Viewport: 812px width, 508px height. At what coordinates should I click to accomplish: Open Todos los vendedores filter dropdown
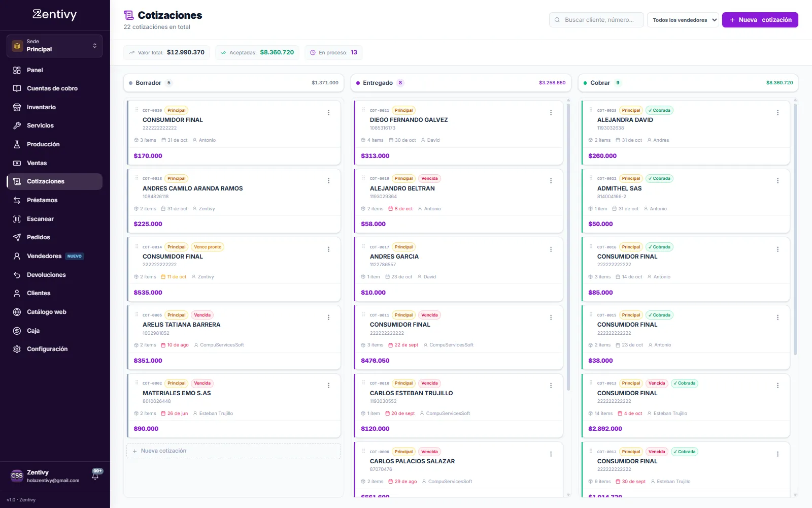coord(683,20)
